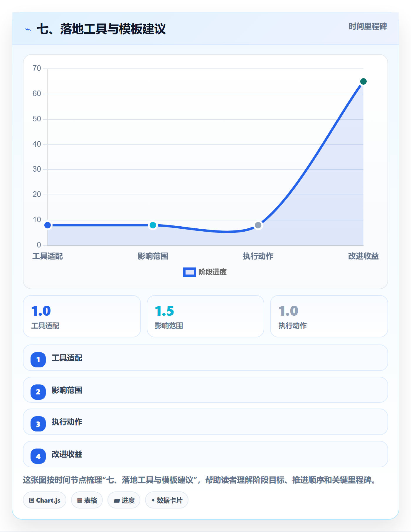Select the 改进收益 list row
The width and height of the screenshot is (411, 532).
click(x=206, y=454)
